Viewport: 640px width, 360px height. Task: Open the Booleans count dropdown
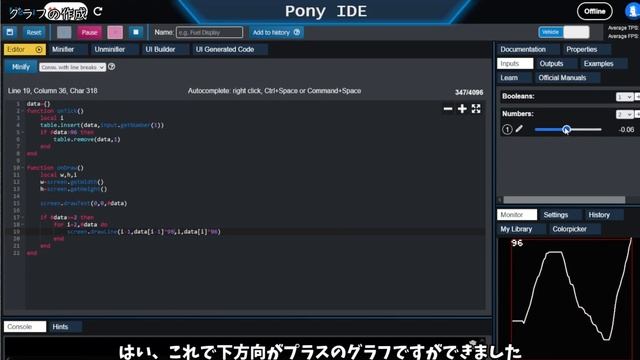point(624,97)
